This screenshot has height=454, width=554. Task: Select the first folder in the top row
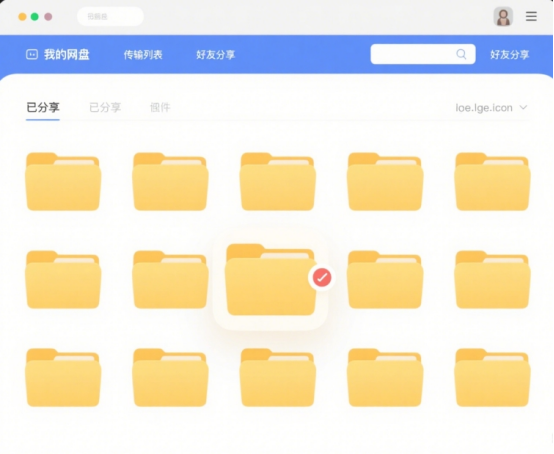(63, 182)
